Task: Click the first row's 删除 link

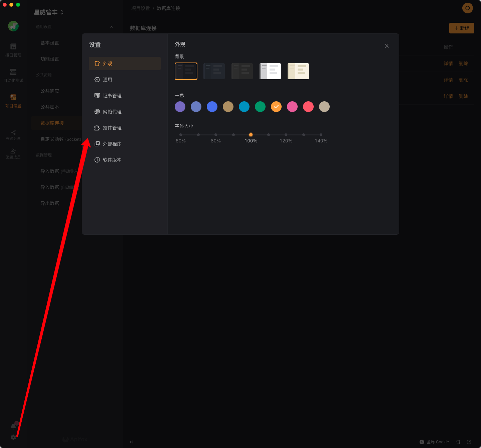Action: pos(463,64)
